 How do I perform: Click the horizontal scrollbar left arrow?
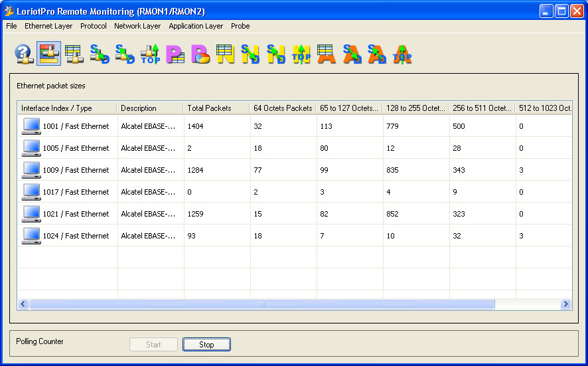23,304
